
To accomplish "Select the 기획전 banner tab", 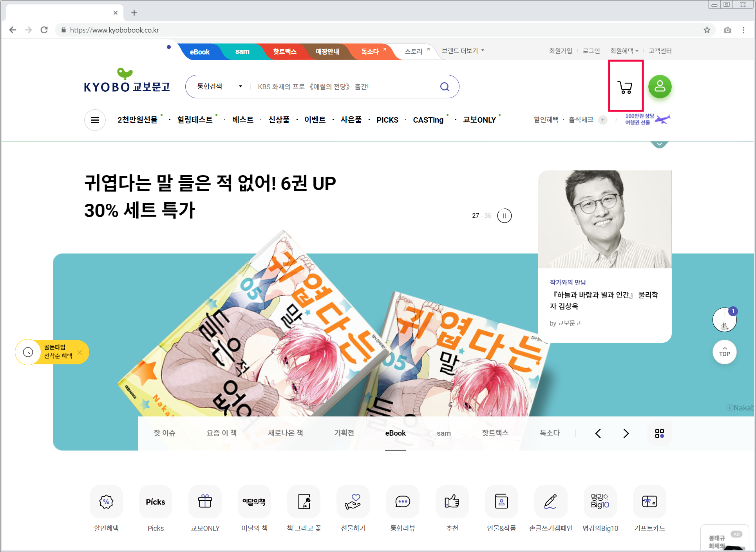I will pyautogui.click(x=344, y=433).
